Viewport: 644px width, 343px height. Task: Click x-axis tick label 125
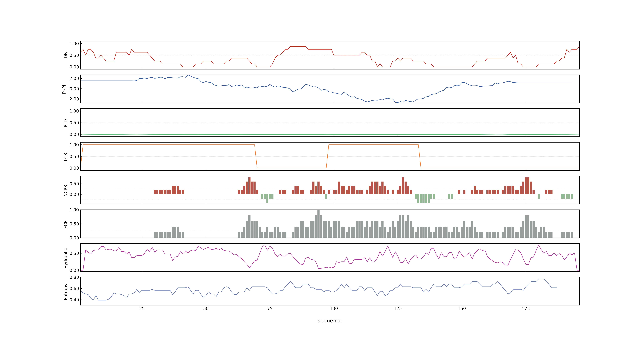[398, 309]
